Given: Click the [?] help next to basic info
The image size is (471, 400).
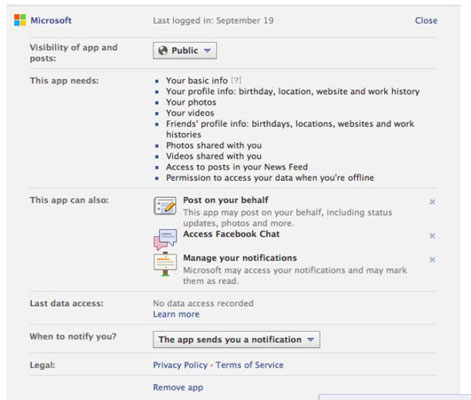Looking at the screenshot, I should click(236, 80).
